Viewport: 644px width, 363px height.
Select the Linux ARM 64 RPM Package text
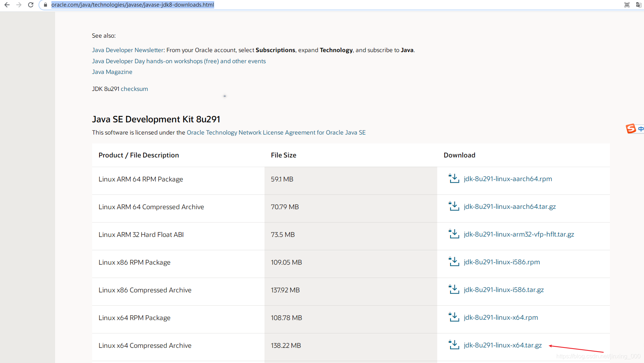tap(141, 179)
